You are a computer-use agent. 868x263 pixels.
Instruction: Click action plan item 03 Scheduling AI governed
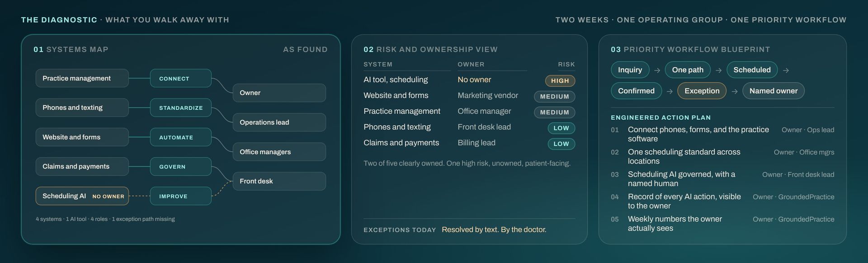pyautogui.click(x=722, y=179)
